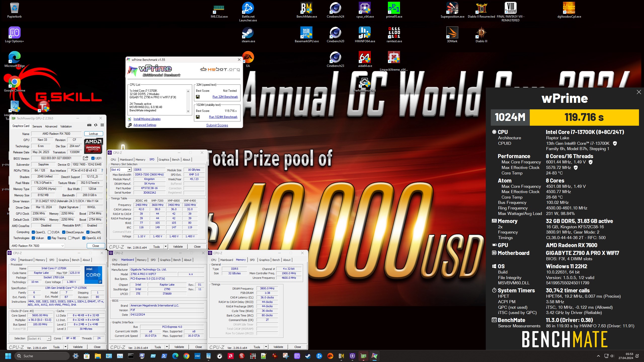
Task: Launch BasemarkGPU.exe desktop shortcut
Action: pyautogui.click(x=306, y=35)
